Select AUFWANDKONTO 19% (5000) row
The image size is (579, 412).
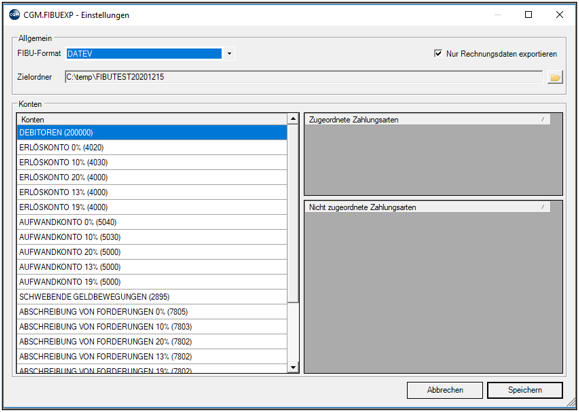tap(152, 282)
